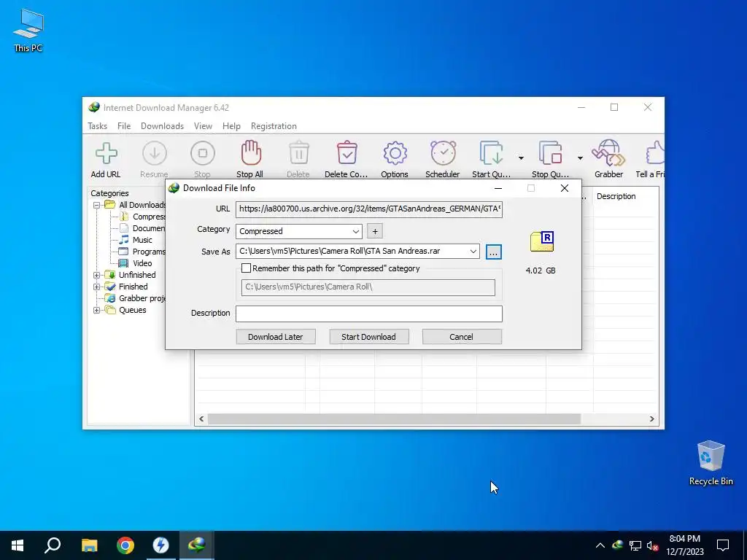Open File Explorer from the taskbar
Screen dimensions: 747x560
(89, 545)
